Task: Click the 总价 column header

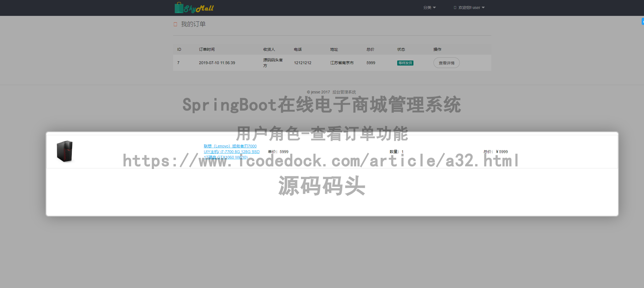Action: click(x=370, y=49)
